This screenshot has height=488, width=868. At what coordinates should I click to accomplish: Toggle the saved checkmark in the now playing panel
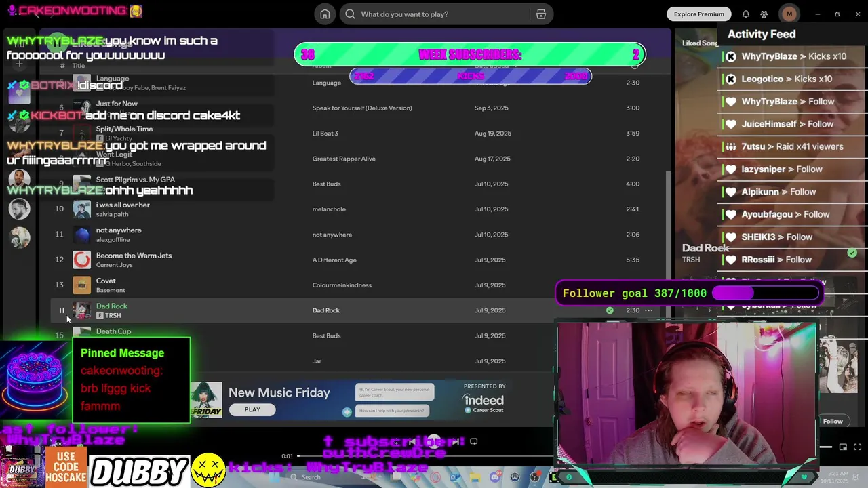click(x=852, y=253)
